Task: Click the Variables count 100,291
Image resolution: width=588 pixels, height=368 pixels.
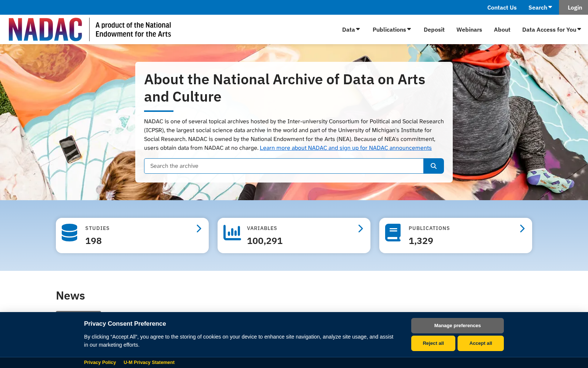Action: (265, 241)
